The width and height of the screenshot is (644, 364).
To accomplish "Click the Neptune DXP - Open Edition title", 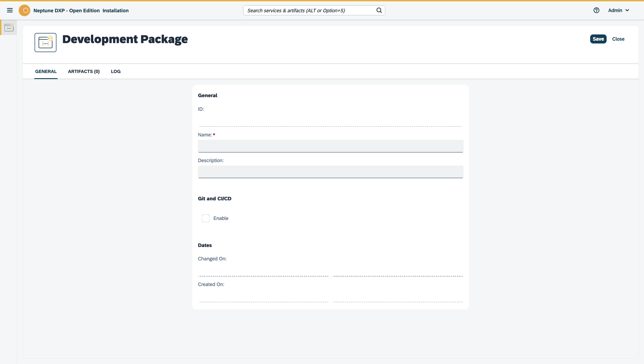I will pyautogui.click(x=67, y=10).
